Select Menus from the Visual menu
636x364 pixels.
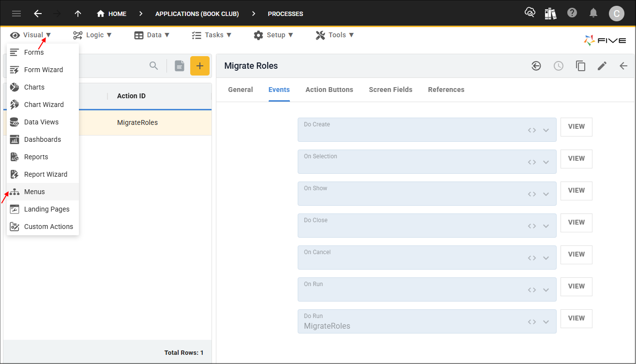click(43, 192)
